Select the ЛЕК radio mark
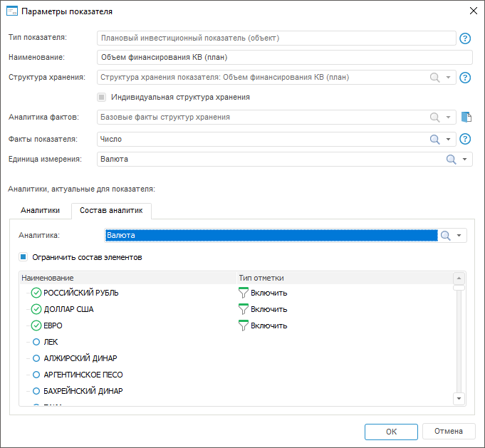 pos(37,342)
